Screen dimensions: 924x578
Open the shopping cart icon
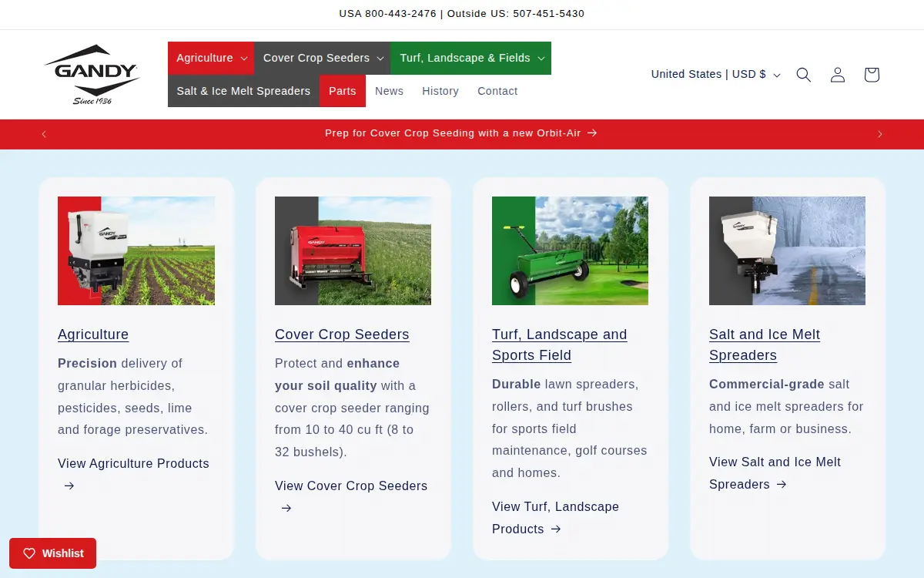pos(872,75)
